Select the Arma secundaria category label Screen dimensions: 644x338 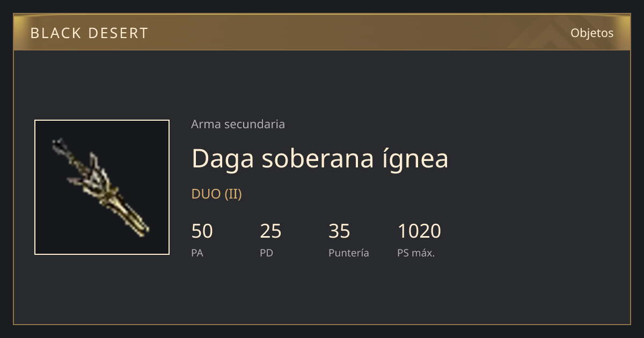[x=238, y=124]
